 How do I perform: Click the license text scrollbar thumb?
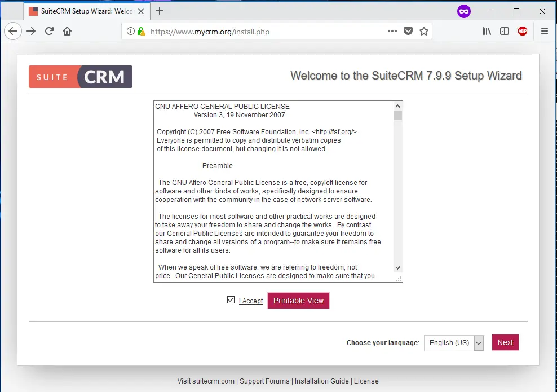click(x=398, y=116)
